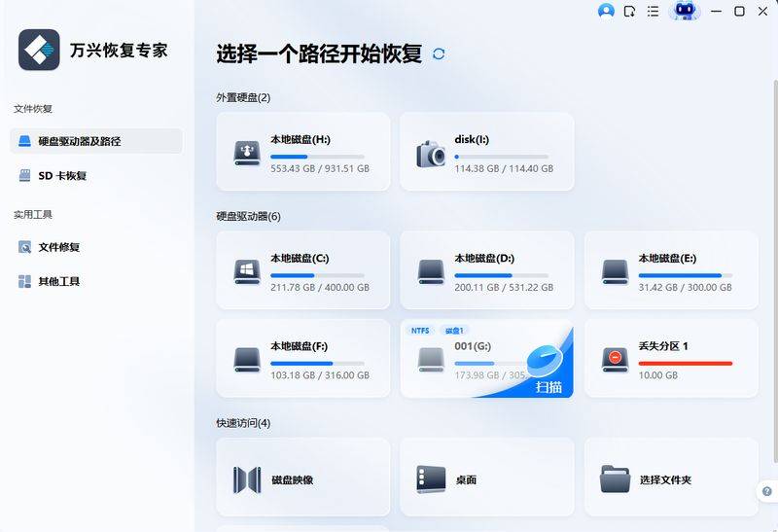The image size is (778, 532).
Task: Open the list menu icon in title bar
Action: [654, 12]
